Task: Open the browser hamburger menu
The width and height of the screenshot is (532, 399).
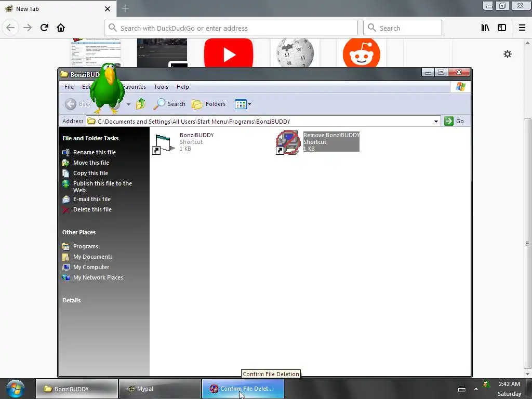Action: coord(522,28)
